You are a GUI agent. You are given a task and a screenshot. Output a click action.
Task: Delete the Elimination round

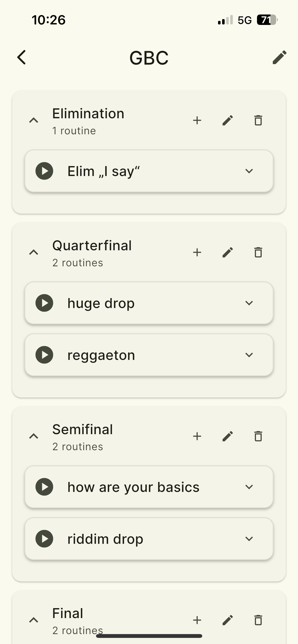pos(258,120)
